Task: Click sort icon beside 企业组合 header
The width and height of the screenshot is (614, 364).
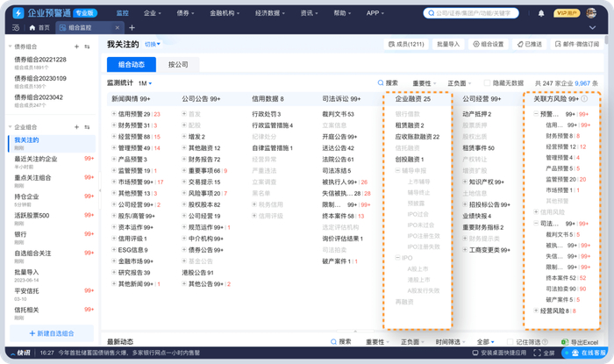Action: click(87, 127)
